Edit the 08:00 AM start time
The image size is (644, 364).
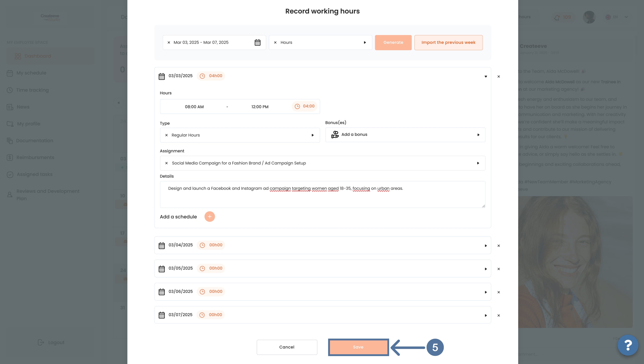[x=194, y=107]
